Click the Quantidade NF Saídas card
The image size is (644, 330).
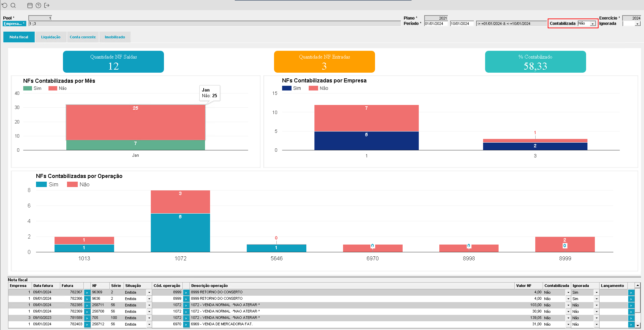click(x=113, y=62)
